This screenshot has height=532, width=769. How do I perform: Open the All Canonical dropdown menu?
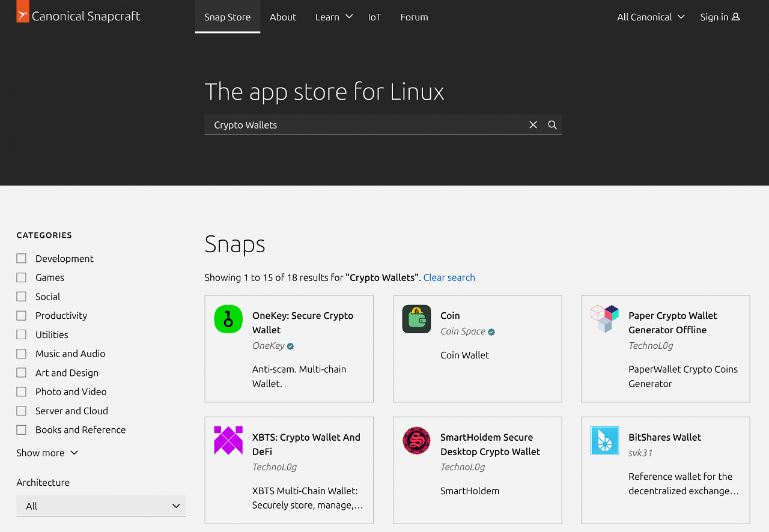pos(651,17)
